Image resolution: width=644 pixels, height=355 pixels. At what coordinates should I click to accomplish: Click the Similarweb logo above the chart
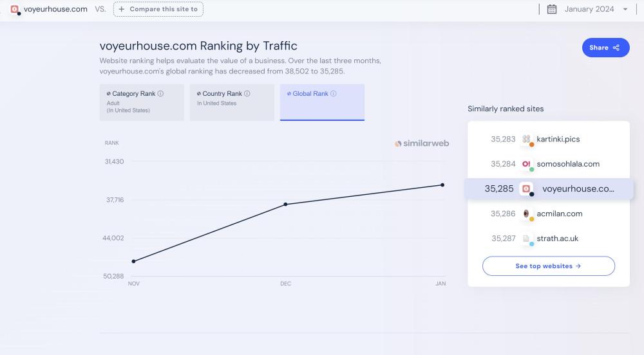click(x=422, y=143)
